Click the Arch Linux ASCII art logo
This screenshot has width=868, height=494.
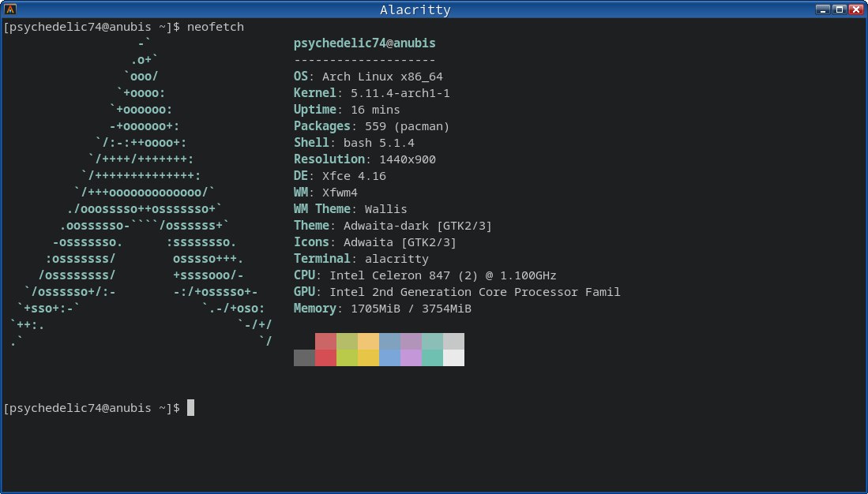pyautogui.click(x=141, y=193)
